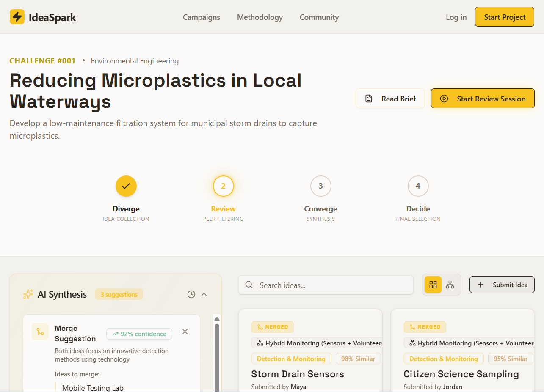Select the Review step 2 circle
The image size is (544, 392).
point(223,186)
